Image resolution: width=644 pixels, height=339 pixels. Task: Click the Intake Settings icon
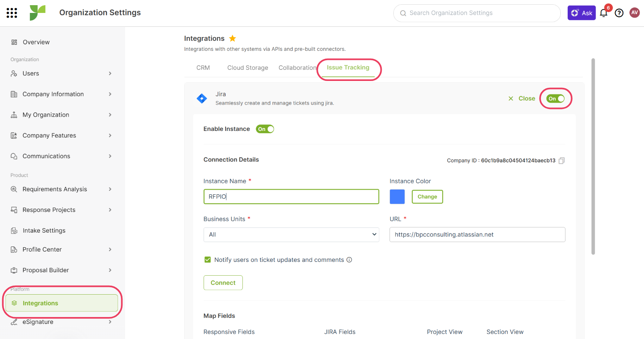click(14, 231)
